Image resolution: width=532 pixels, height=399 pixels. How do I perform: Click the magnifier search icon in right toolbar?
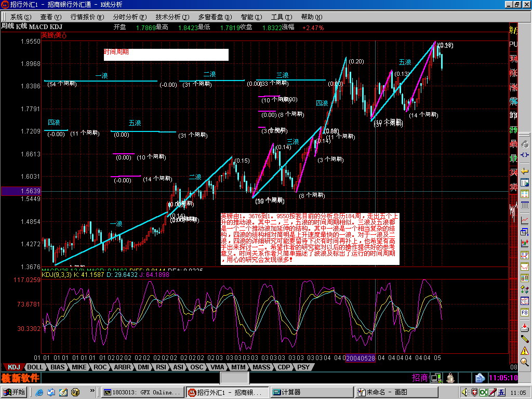(525, 362)
